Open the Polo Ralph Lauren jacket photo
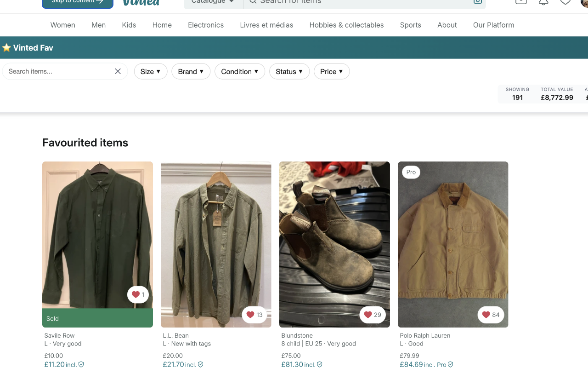The image size is (588, 368). pyautogui.click(x=453, y=244)
